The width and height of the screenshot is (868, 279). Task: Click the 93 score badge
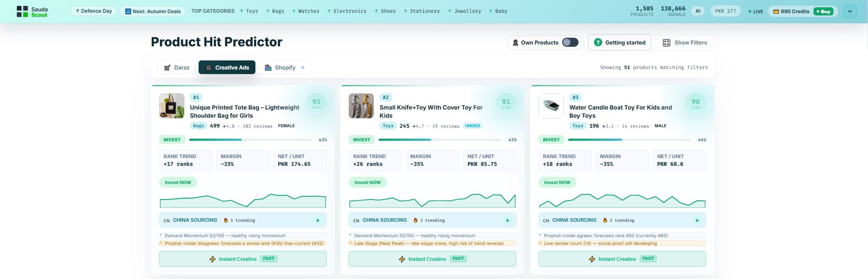[316, 103]
